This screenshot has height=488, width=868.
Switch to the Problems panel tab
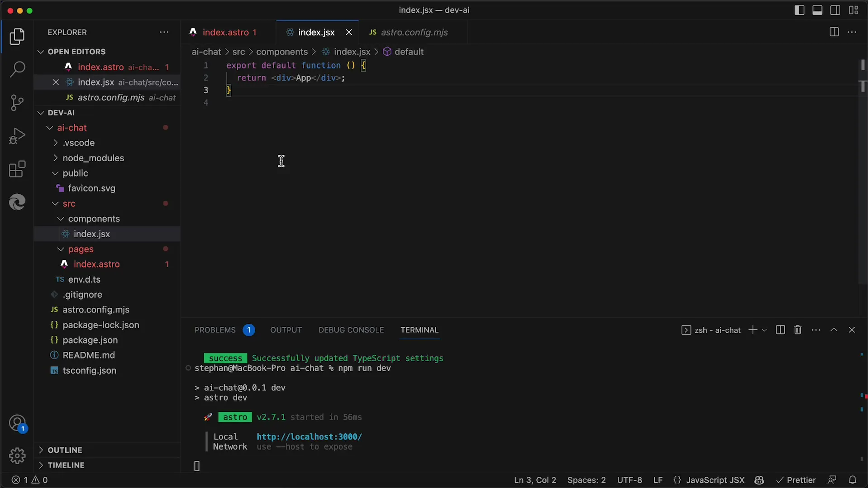(224, 330)
